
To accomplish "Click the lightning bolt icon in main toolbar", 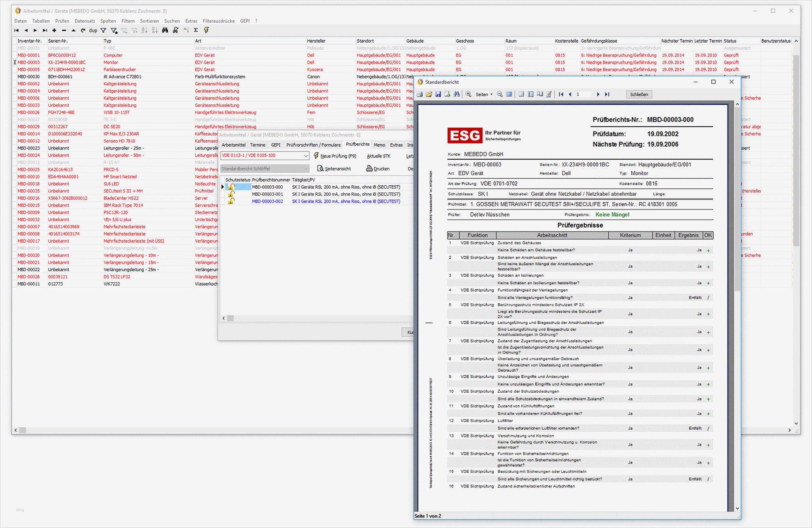I will (206, 30).
